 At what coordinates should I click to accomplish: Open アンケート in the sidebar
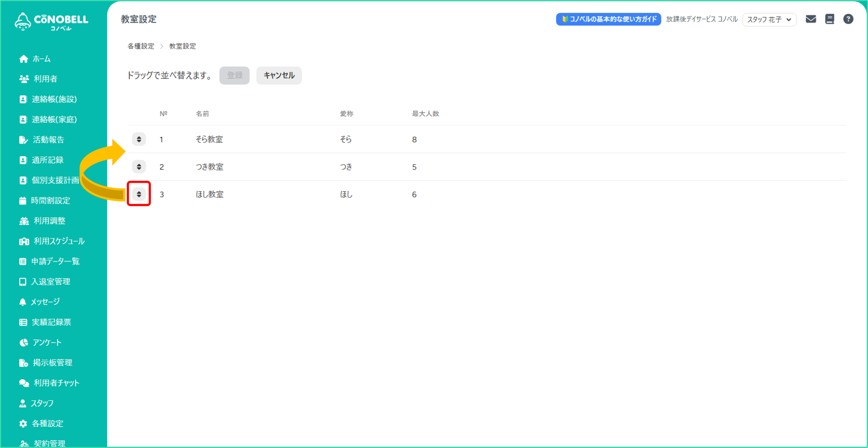pos(47,343)
